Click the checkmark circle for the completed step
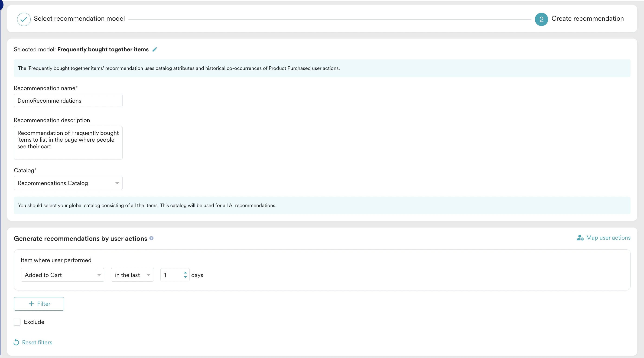Viewport: 644px width, 358px height. [24, 19]
